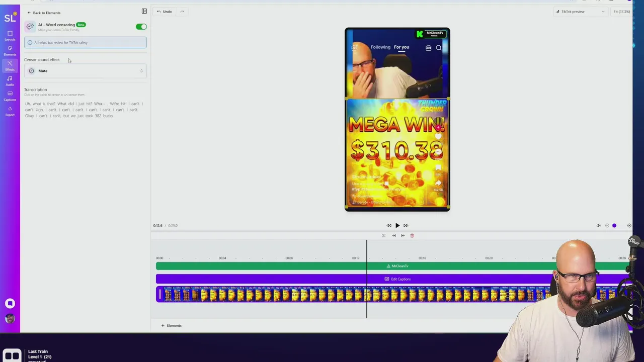Click the 00:20 mark on timeline ruler
Viewport: 644px width, 362px height.
pos(489,258)
